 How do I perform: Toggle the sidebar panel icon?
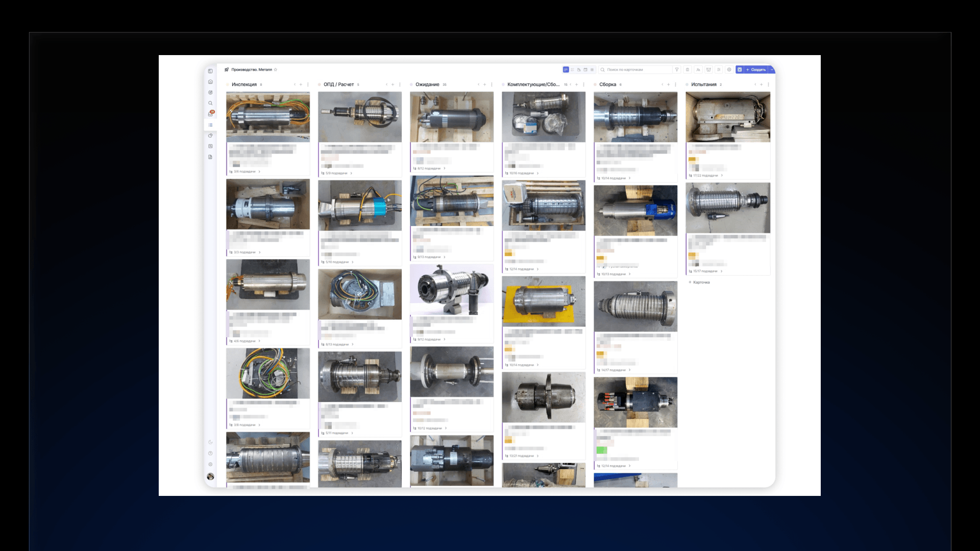pos(210,71)
